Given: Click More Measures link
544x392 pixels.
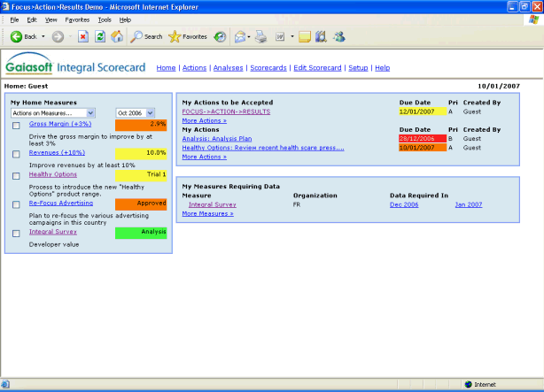Looking at the screenshot, I should pyautogui.click(x=208, y=213).
